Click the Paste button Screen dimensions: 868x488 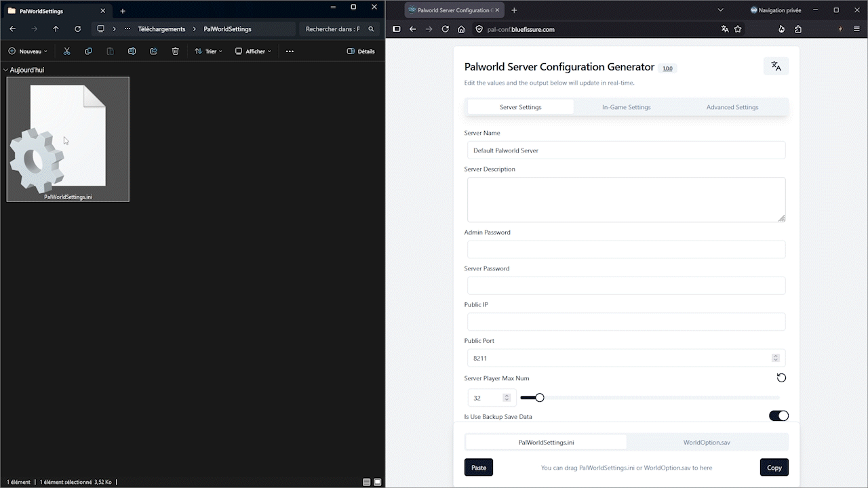[479, 468]
